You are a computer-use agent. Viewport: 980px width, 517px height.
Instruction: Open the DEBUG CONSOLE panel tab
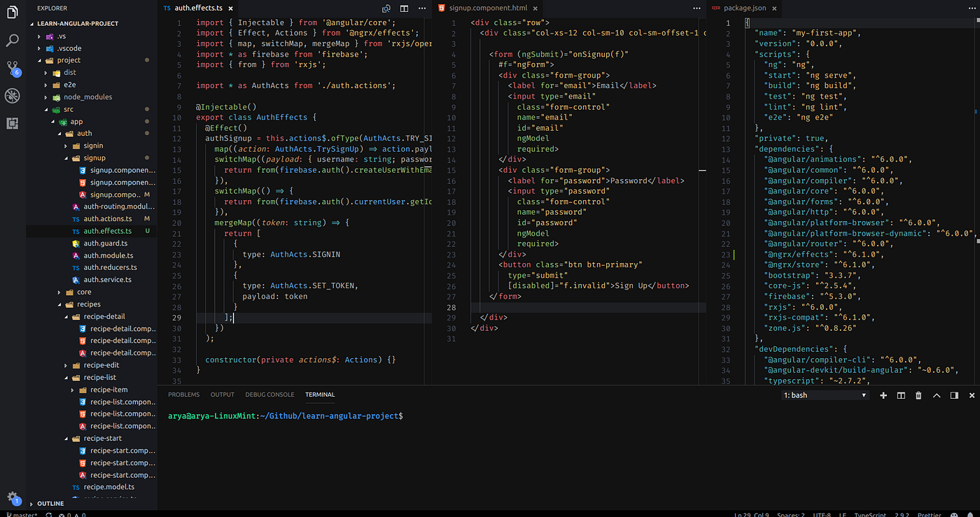(x=269, y=394)
